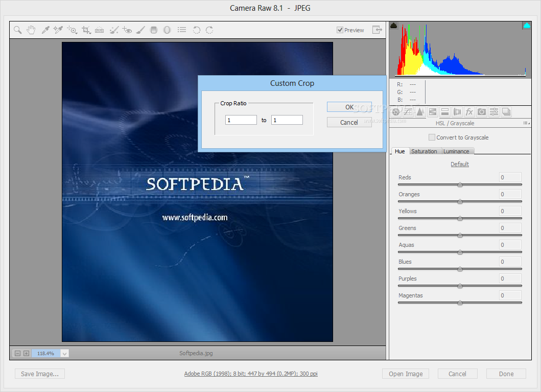Viewport: 541px width, 392px height.
Task: Click the Default link in Hue tab
Action: pyautogui.click(x=460, y=164)
